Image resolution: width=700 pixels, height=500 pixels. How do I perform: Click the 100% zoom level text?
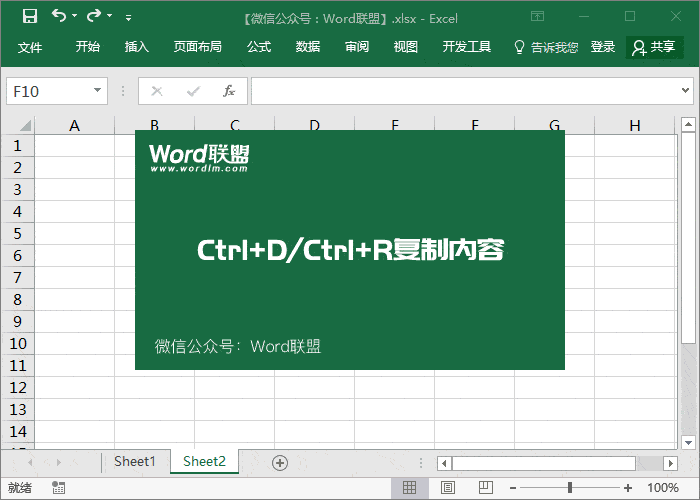point(663,488)
